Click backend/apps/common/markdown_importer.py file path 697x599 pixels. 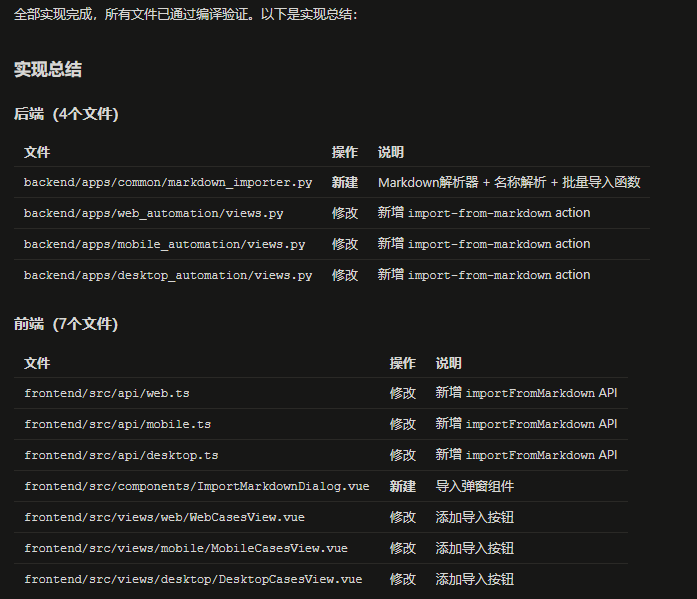pos(168,182)
